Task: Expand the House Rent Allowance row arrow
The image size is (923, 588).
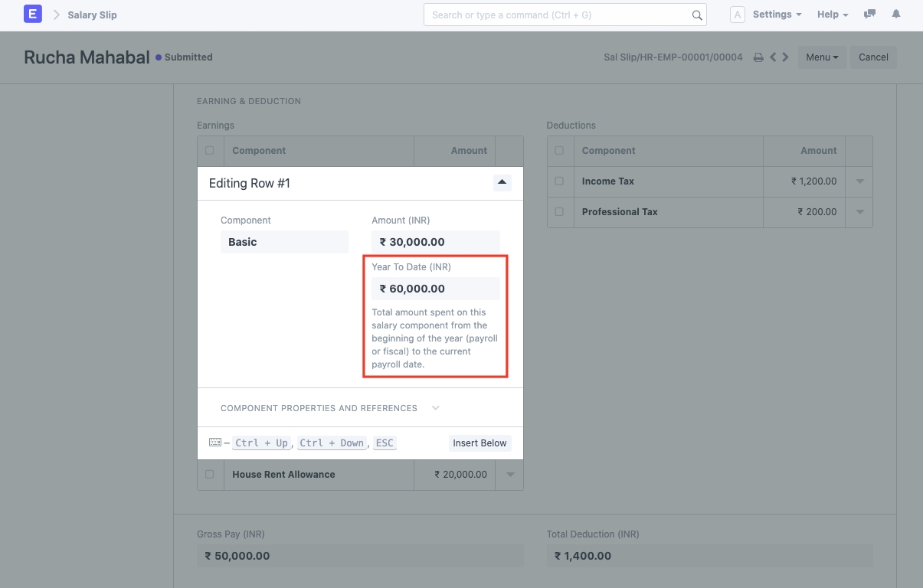Action: click(x=509, y=475)
